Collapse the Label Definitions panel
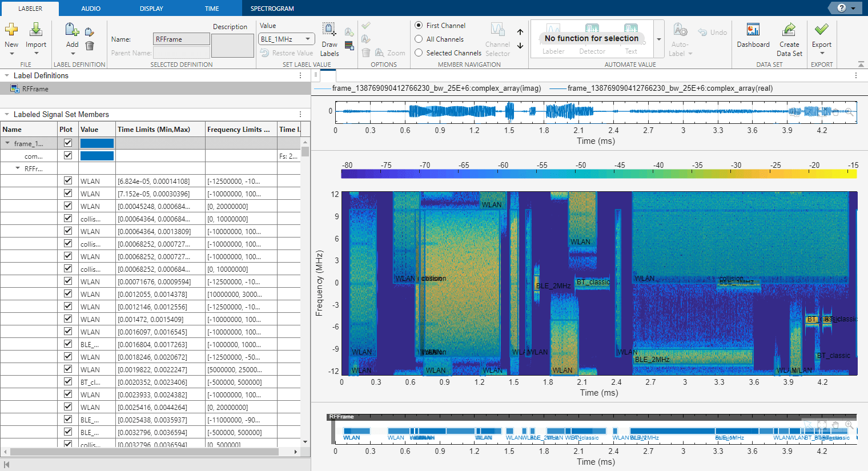Screen dimensions: 868x471 7,75
